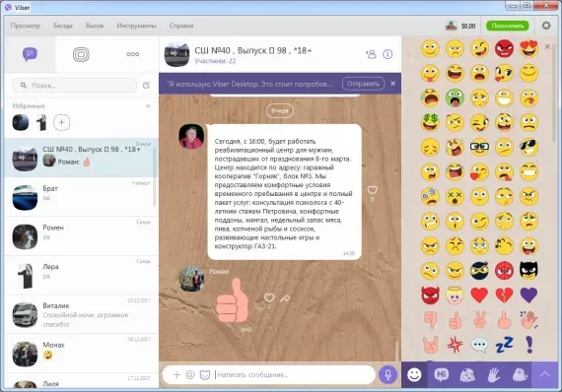Select the waving hand sticker pack
The height and width of the screenshot is (392, 562).
coord(494,375)
